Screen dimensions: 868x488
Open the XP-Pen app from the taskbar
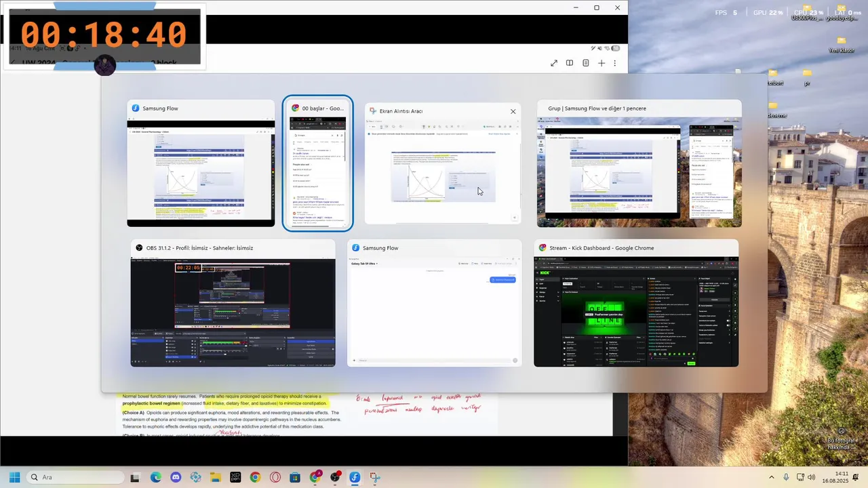(x=235, y=477)
